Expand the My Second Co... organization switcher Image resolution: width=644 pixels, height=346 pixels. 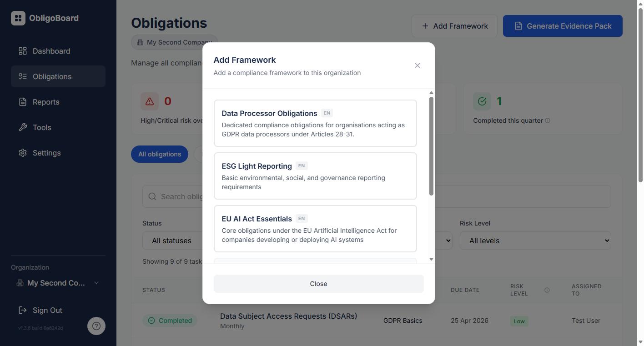58,283
